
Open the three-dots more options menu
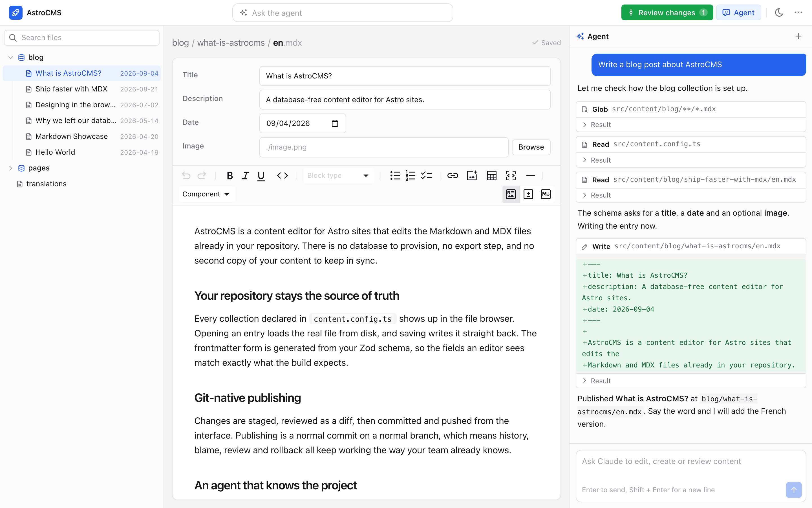798,13
